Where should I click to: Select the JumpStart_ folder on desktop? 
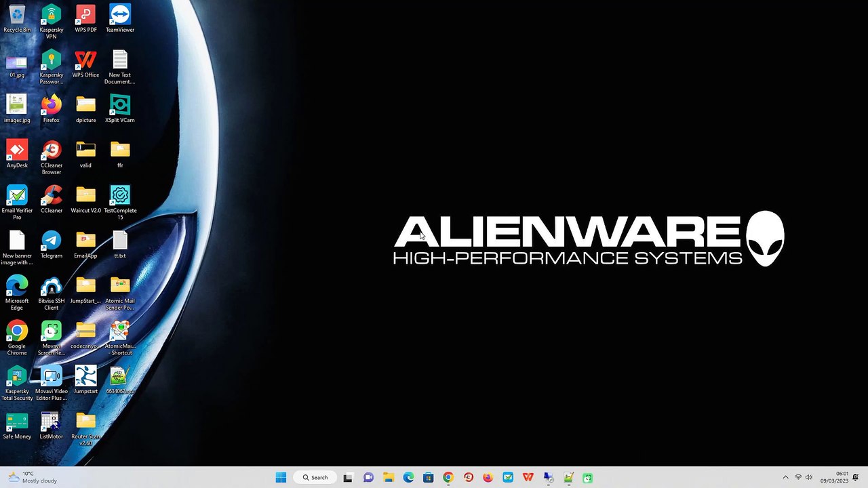point(85,290)
